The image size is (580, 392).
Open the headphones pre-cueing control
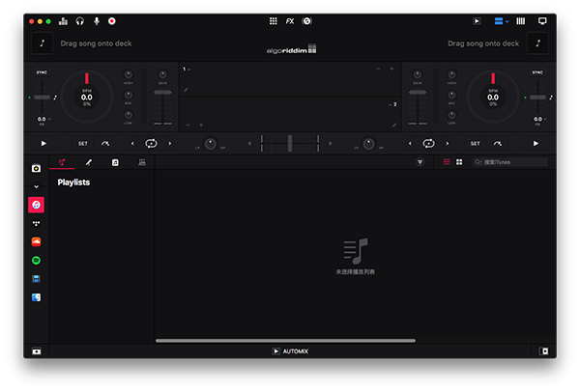click(x=80, y=20)
